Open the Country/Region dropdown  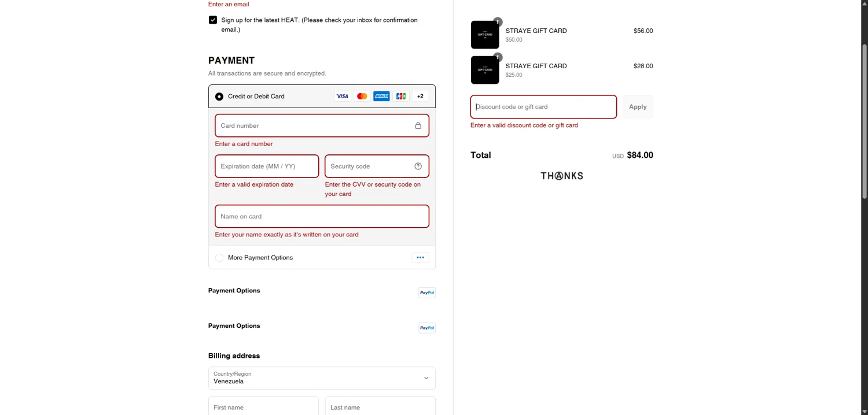322,378
